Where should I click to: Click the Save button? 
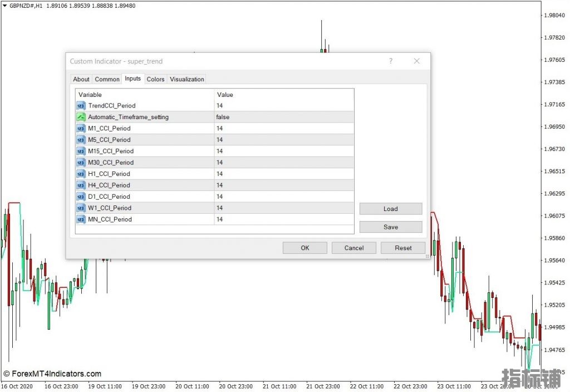tap(391, 227)
